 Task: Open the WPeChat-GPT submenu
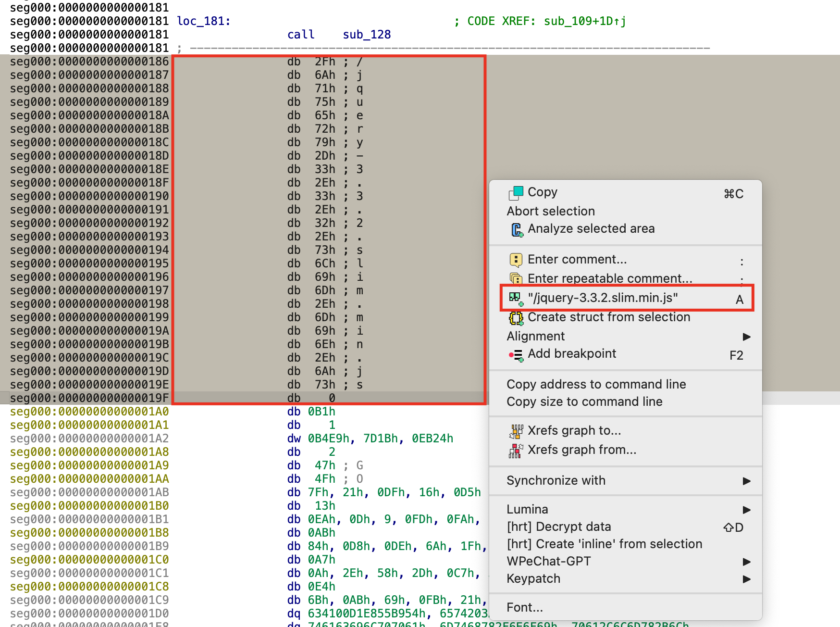pos(746,562)
